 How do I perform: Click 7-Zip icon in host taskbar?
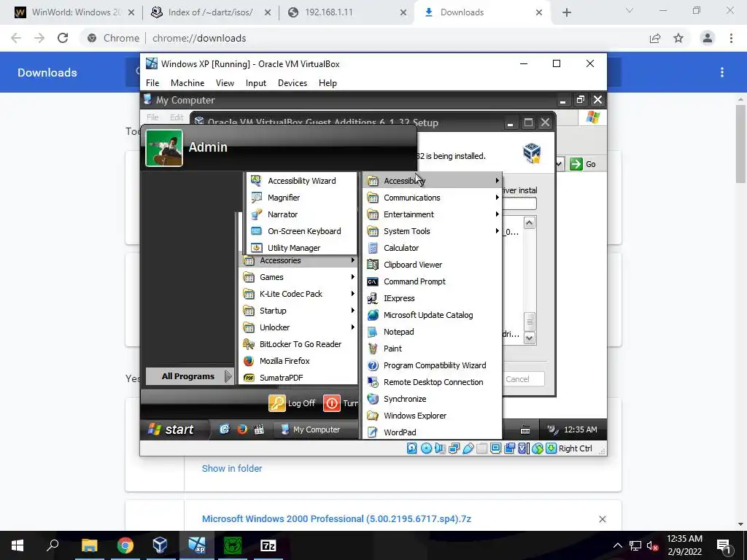click(x=268, y=545)
